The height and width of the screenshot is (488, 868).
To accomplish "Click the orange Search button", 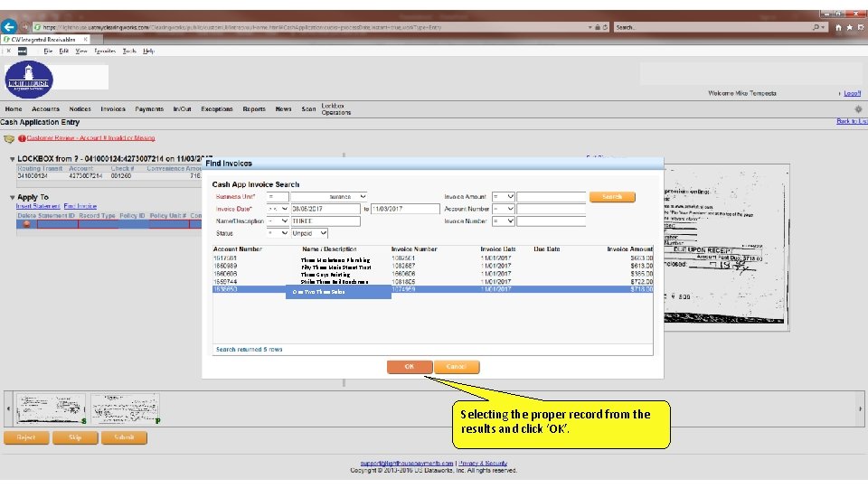I will pyautogui.click(x=612, y=196).
